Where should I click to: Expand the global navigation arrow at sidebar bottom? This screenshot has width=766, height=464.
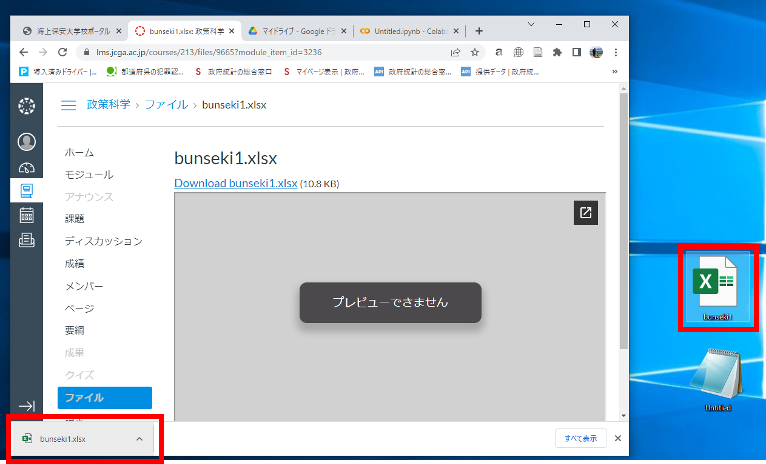pos(27,406)
